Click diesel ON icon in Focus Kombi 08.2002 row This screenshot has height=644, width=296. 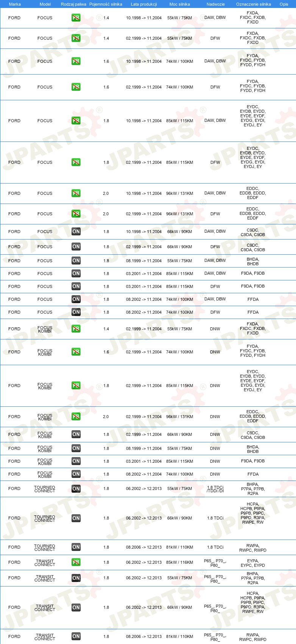click(76, 474)
